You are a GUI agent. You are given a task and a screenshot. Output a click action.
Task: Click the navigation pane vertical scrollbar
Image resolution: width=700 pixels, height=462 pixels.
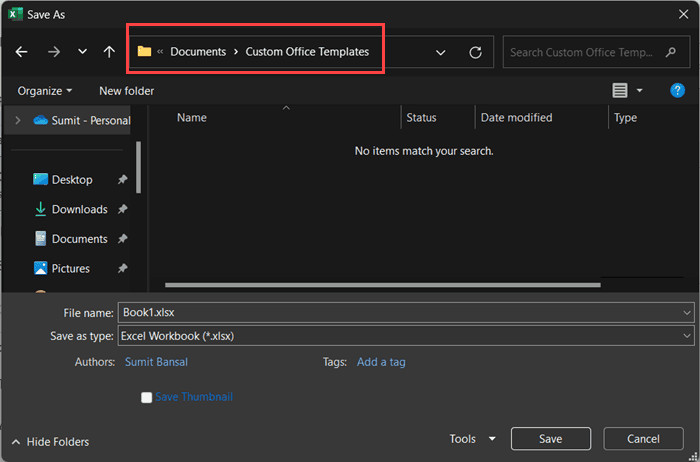click(138, 167)
